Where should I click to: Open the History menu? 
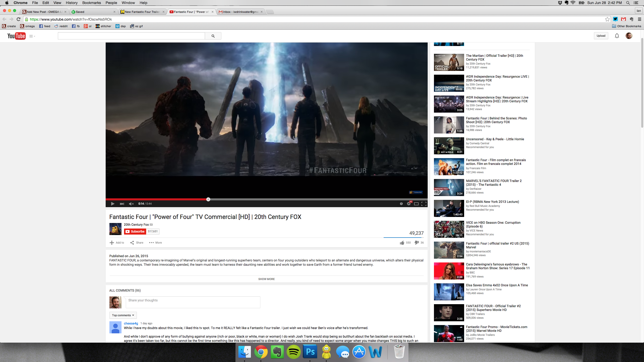71,3
